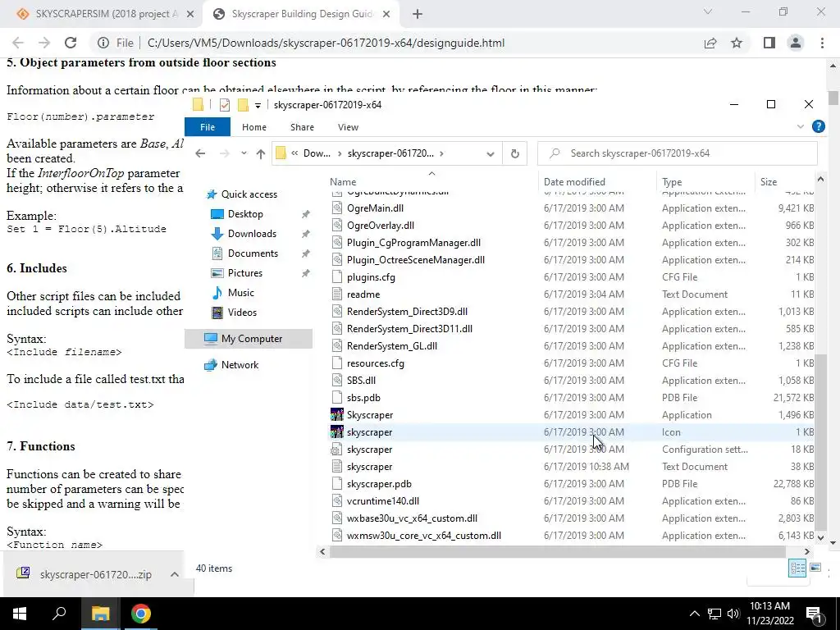The width and height of the screenshot is (840, 630).
Task: Open the Explorer View ribbon tab
Action: coord(348,127)
